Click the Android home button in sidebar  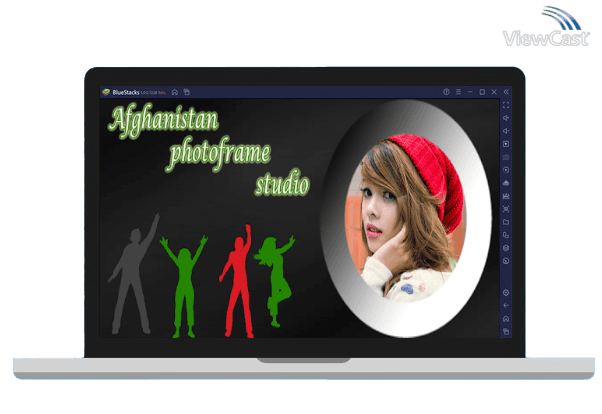pos(506,319)
